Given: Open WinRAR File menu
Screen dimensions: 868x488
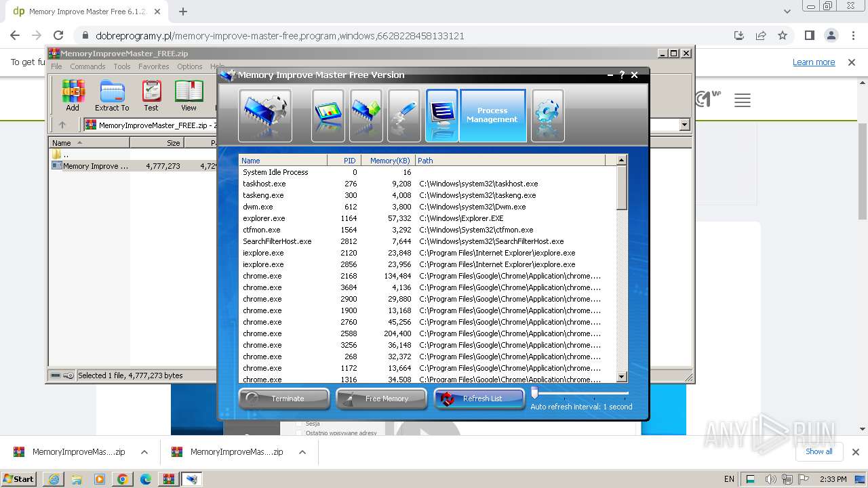Looking at the screenshot, I should click(56, 66).
